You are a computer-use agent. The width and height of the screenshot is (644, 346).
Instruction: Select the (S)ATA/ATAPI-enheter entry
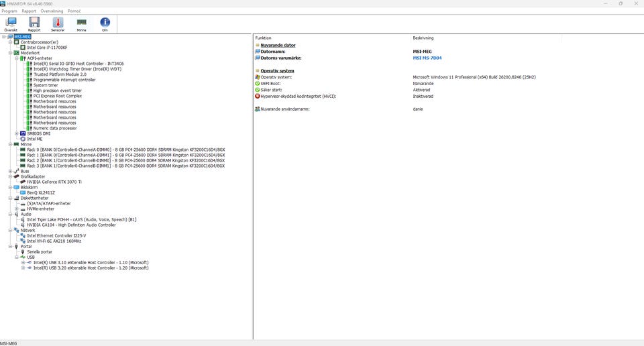[x=49, y=203]
